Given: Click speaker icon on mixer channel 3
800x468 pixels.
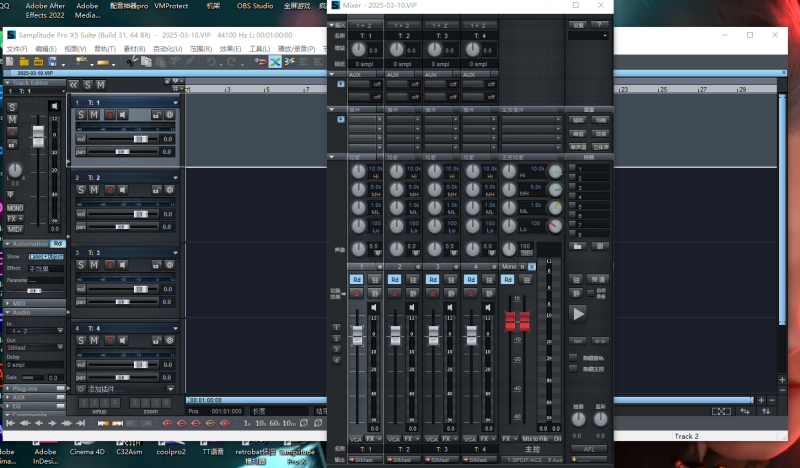Looking at the screenshot, I should [449, 307].
